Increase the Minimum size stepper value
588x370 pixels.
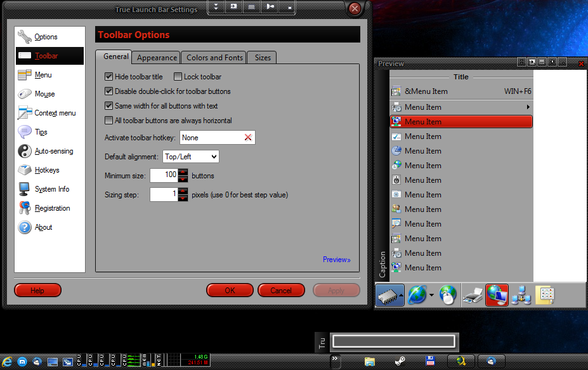[183, 172]
